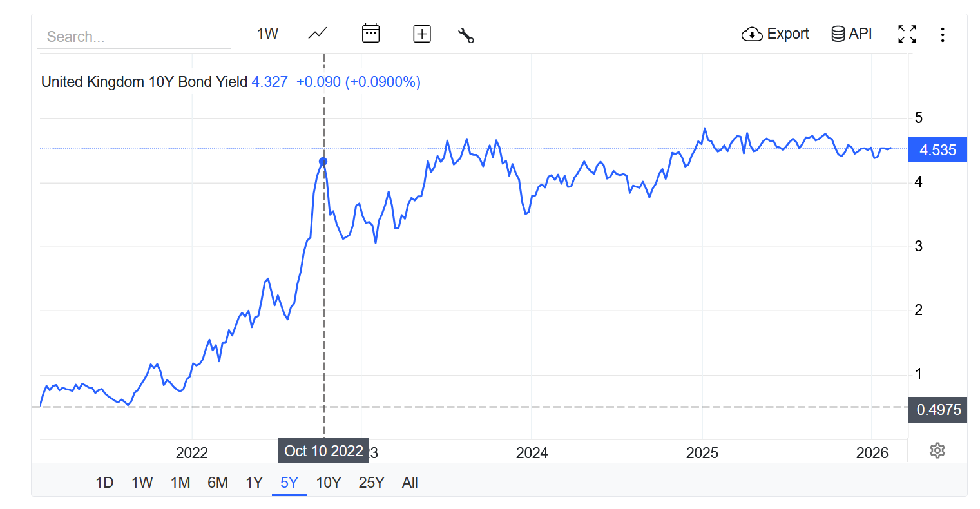Open chart settings gear icon
This screenshot has width=980, height=509.
point(937,450)
